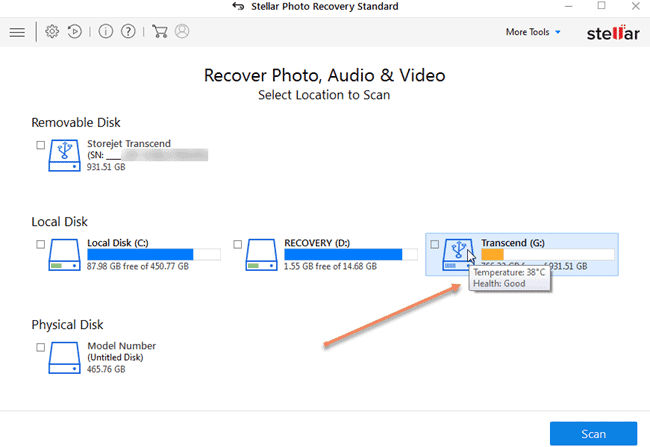Check the RECOVERY (D:) checkbox

pyautogui.click(x=238, y=244)
